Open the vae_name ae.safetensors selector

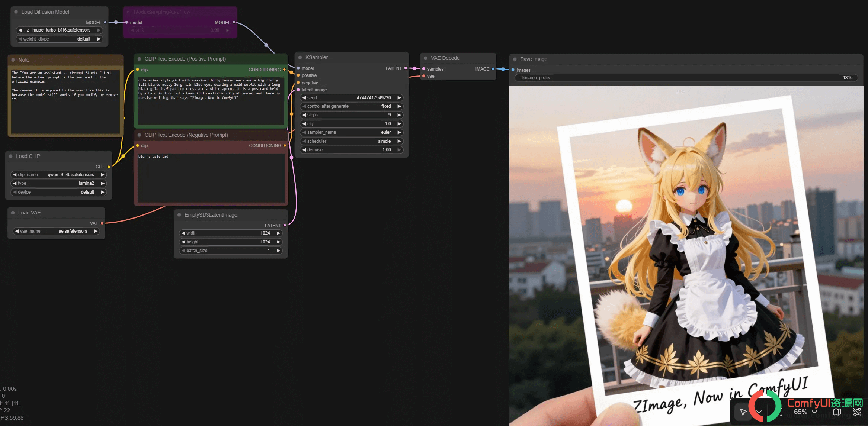pyautogui.click(x=56, y=231)
